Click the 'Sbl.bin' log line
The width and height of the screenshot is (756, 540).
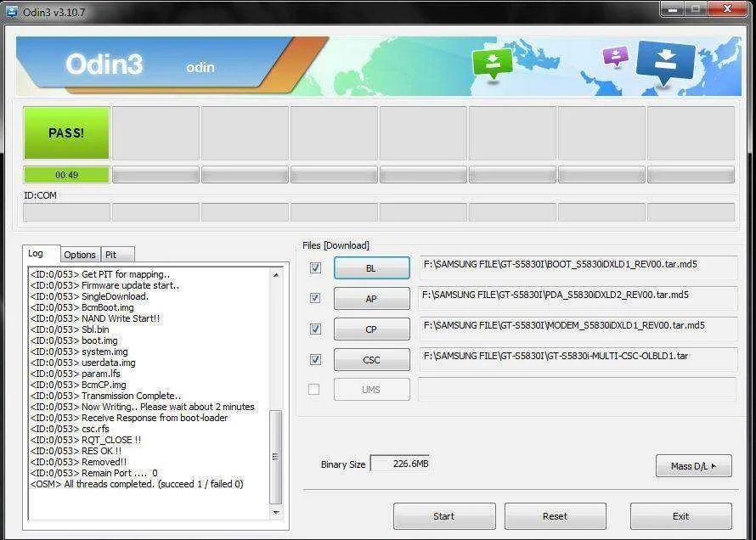coord(70,329)
